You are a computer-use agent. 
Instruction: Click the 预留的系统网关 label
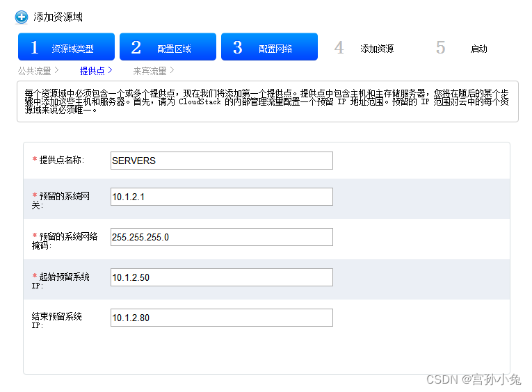(x=61, y=200)
